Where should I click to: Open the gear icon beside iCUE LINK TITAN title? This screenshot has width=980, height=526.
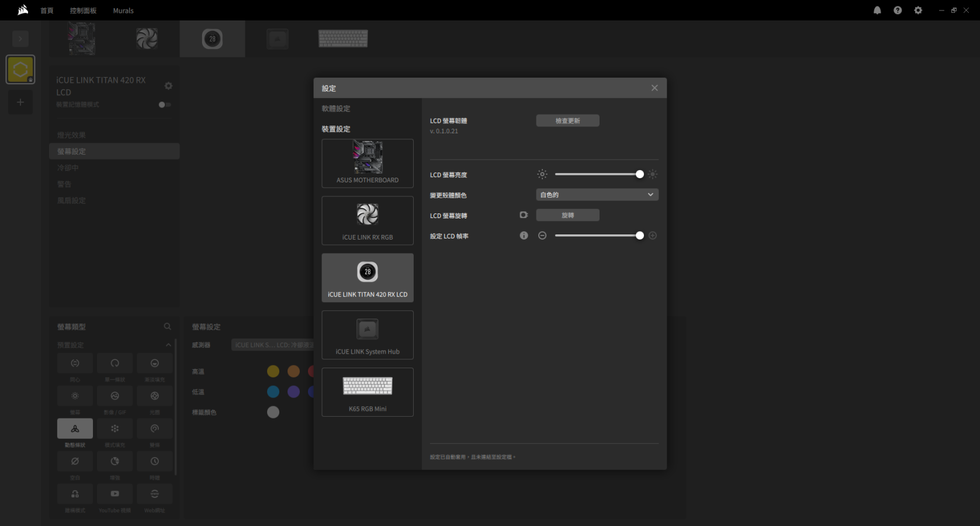[x=168, y=86]
